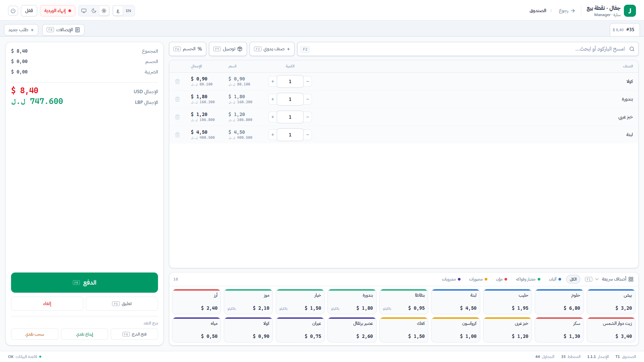Click cash withdrawal سحب نقدي
Screen dimensions: 644x362
(35, 334)
